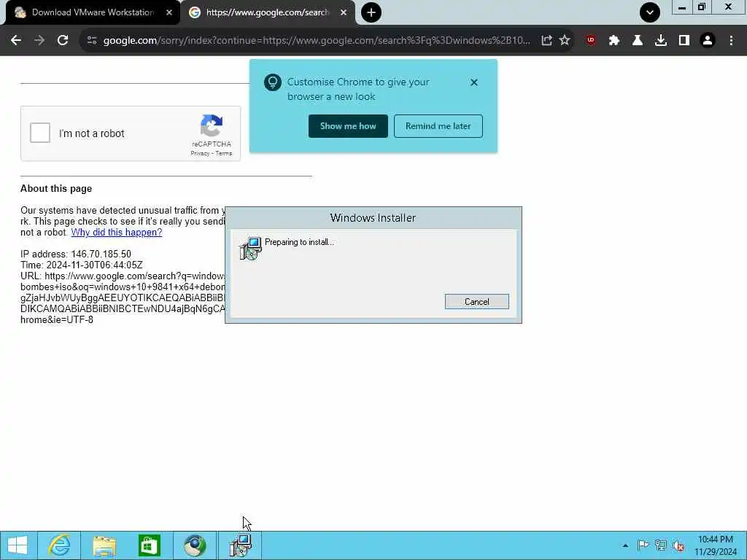The width and height of the screenshot is (747, 560).
Task: Select the google.com/search tab
Action: pos(267,12)
